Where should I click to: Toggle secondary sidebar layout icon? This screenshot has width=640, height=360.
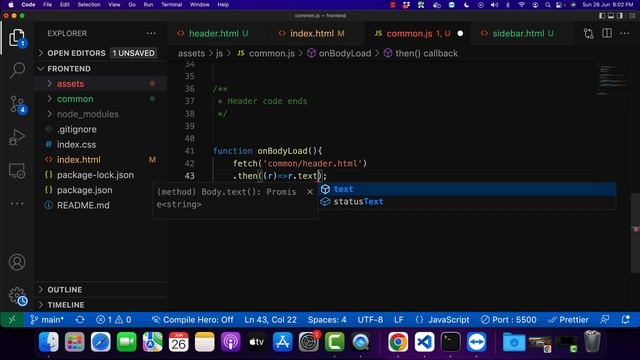coord(620,16)
